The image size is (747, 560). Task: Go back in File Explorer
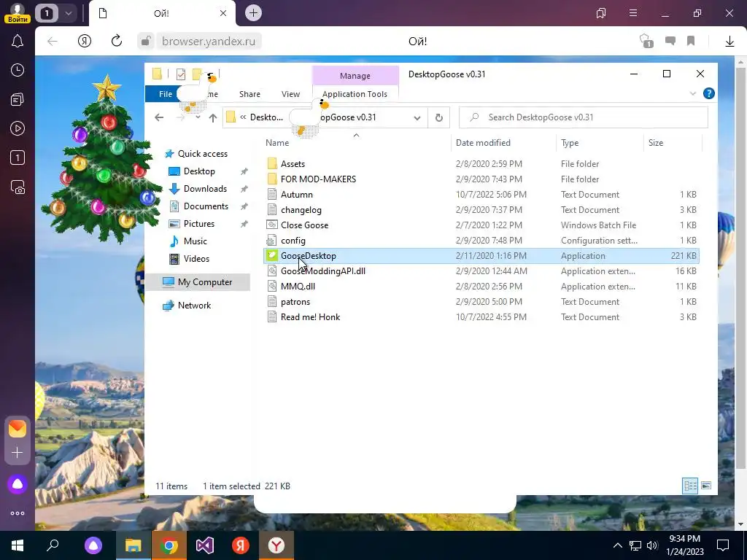(x=159, y=117)
